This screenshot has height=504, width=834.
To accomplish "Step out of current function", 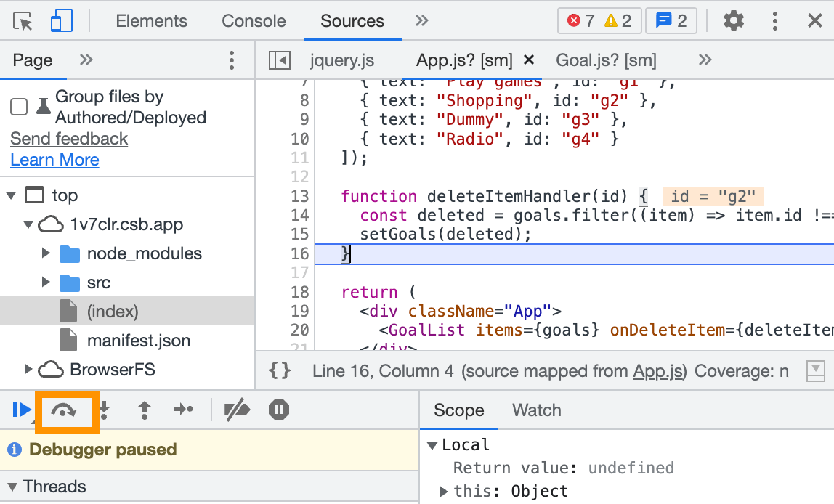I will (x=144, y=410).
